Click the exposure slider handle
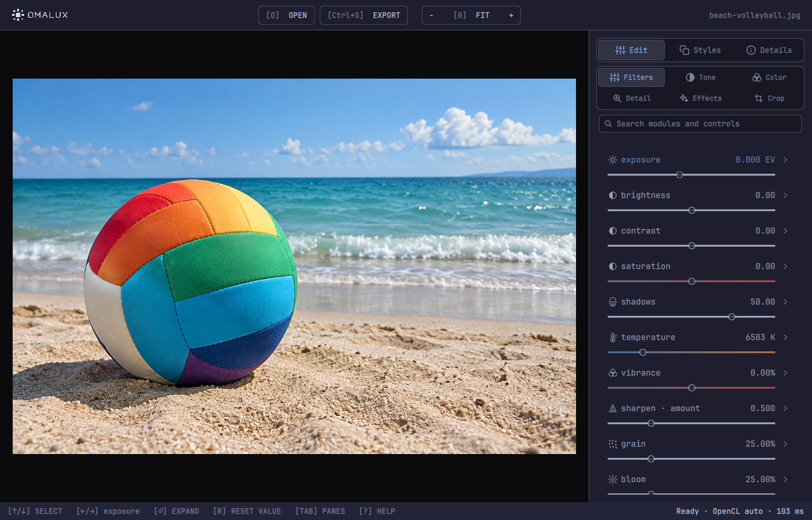The height and width of the screenshot is (520, 812). coord(679,174)
